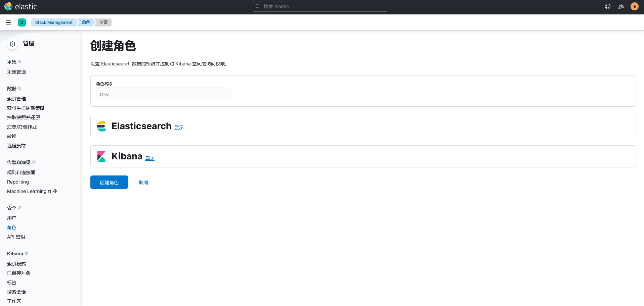The width and height of the screenshot is (644, 306).
Task: Click the management gear icon
Action: [12, 44]
